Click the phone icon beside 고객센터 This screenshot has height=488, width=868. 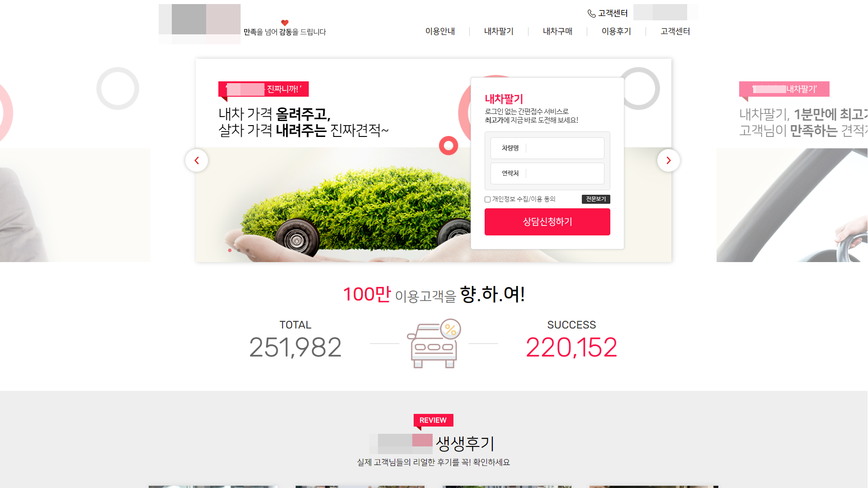coord(591,14)
